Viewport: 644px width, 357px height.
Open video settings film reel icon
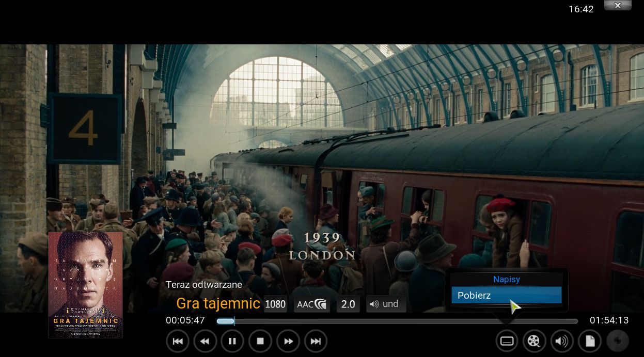tap(535, 341)
